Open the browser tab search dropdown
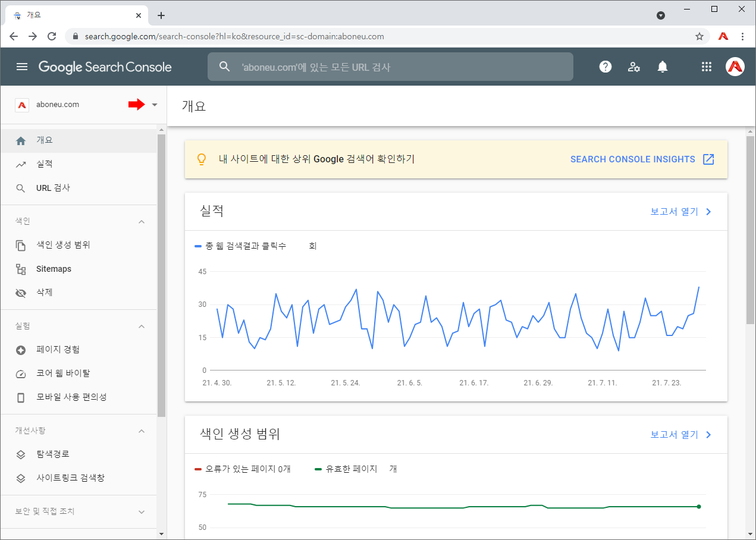Image resolution: width=756 pixels, height=540 pixels. [x=661, y=15]
